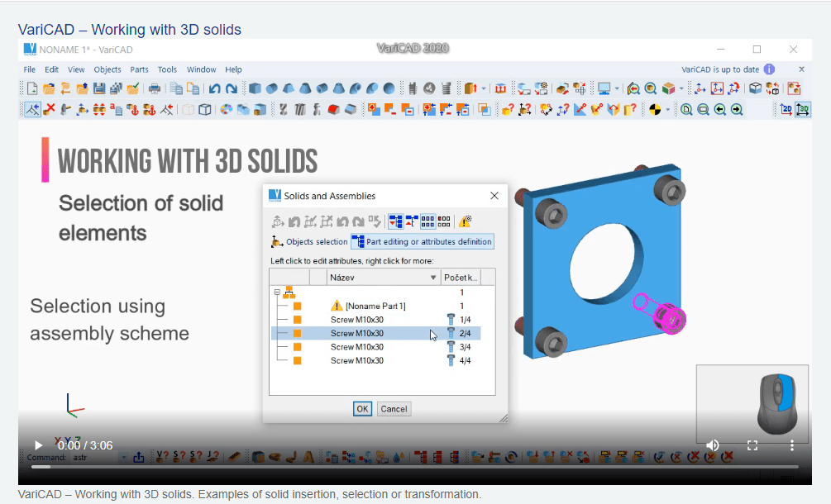Switch to 3D modeling mode

tap(803, 110)
